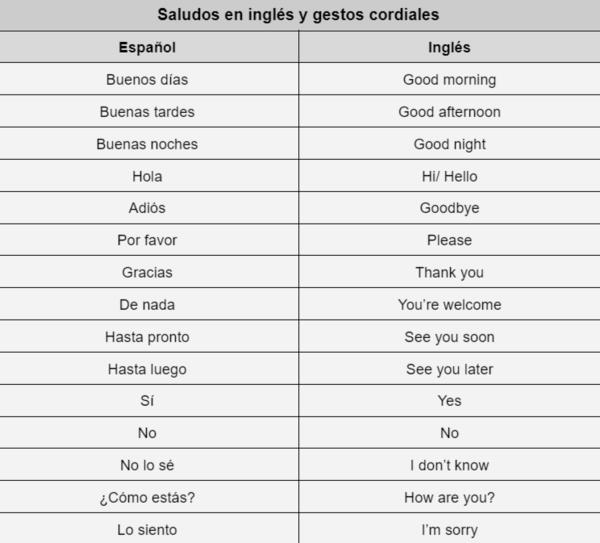Click the 'Good morning' cell
Image resolution: width=600 pixels, height=543 pixels.
click(449, 79)
